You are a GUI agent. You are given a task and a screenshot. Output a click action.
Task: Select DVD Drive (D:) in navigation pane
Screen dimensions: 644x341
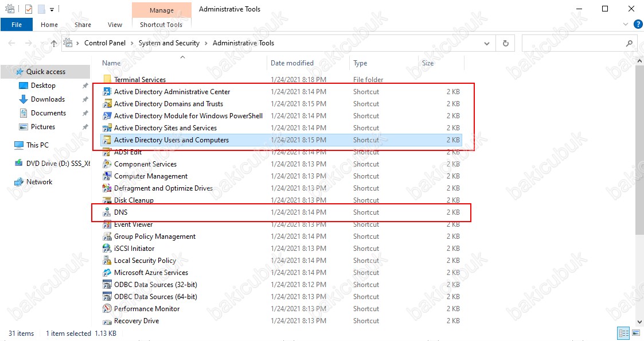tap(58, 163)
